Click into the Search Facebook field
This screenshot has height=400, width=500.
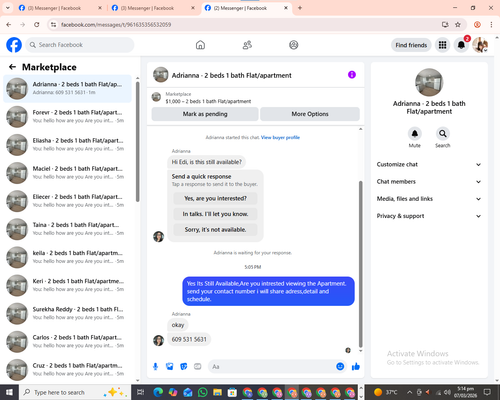click(x=80, y=45)
